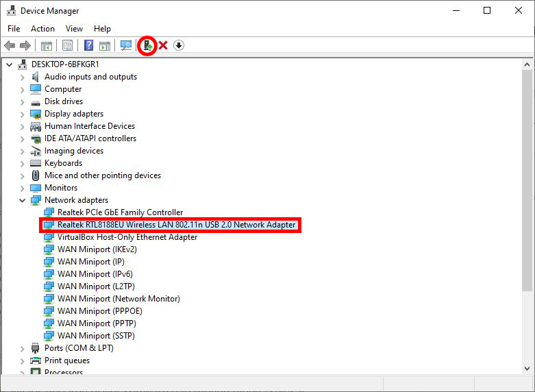Viewport: 535px width, 392px height.
Task: Expand Human Interface Devices
Action: [x=22, y=127]
